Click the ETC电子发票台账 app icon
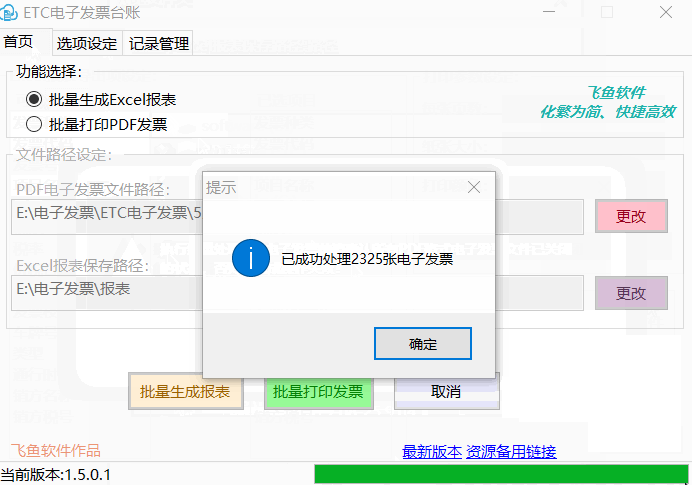Viewport: 692px width, 485px height. [x=9, y=12]
